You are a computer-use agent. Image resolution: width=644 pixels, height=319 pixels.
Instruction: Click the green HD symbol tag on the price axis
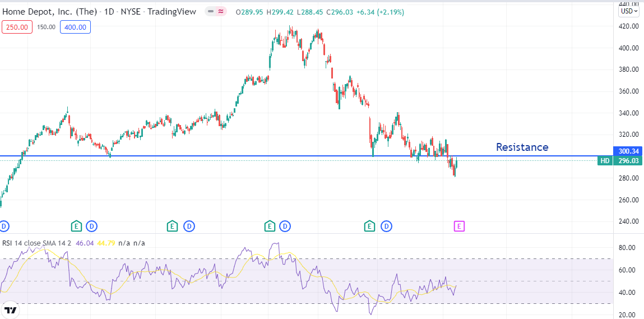(605, 161)
